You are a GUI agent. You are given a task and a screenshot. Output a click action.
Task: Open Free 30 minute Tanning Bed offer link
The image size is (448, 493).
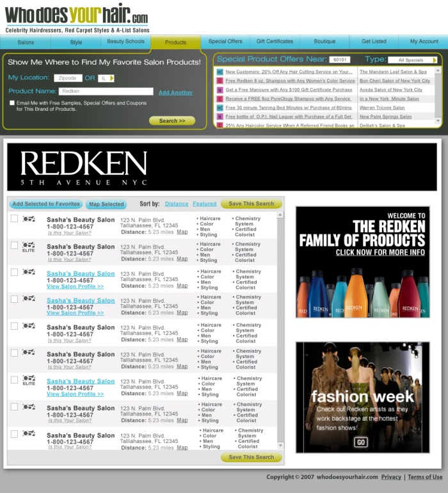tap(288, 108)
